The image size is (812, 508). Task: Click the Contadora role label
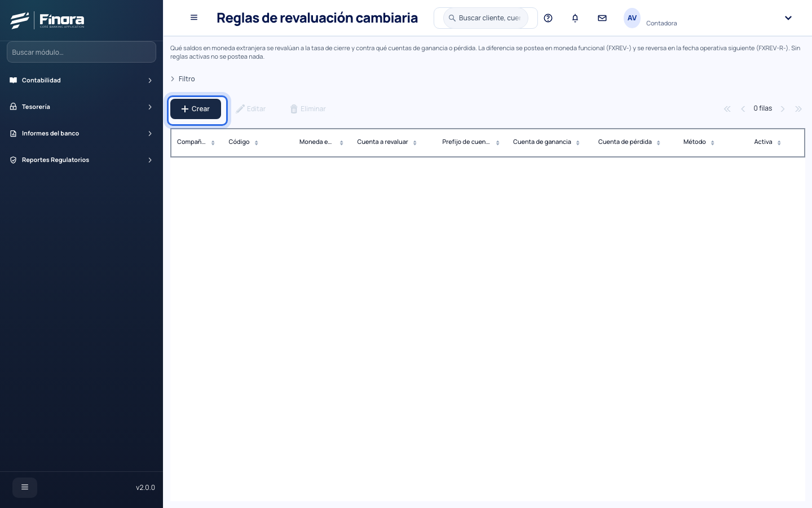(661, 23)
